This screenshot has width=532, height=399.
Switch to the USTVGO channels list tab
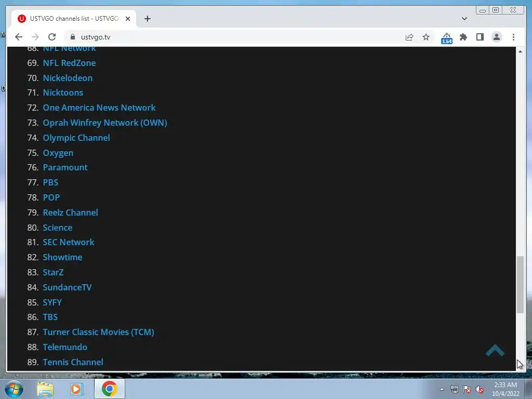[x=74, y=19]
